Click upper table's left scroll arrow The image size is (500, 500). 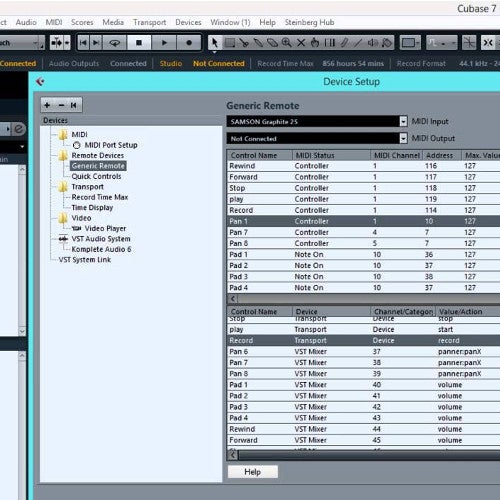pos(233,299)
